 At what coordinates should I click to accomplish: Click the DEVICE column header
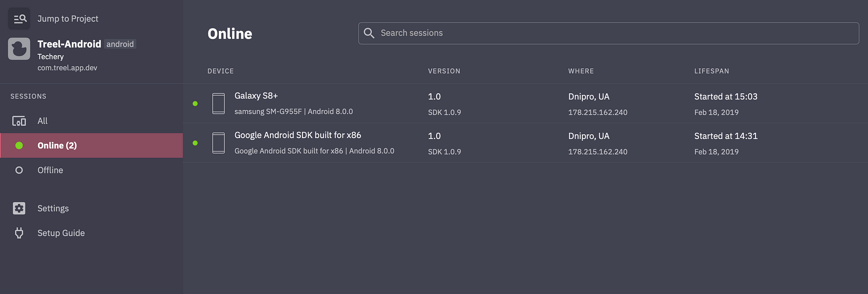pos(220,71)
